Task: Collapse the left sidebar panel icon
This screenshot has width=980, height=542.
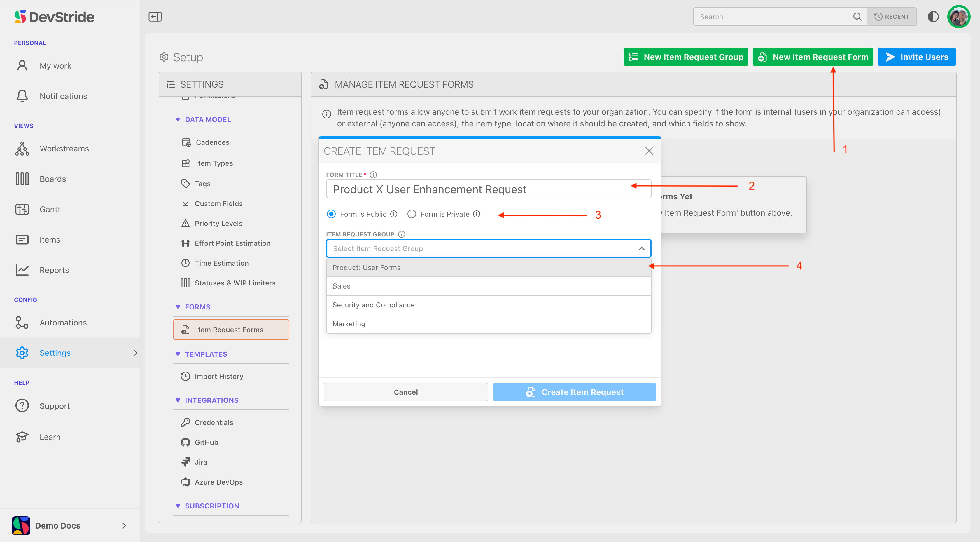Action: click(x=155, y=17)
